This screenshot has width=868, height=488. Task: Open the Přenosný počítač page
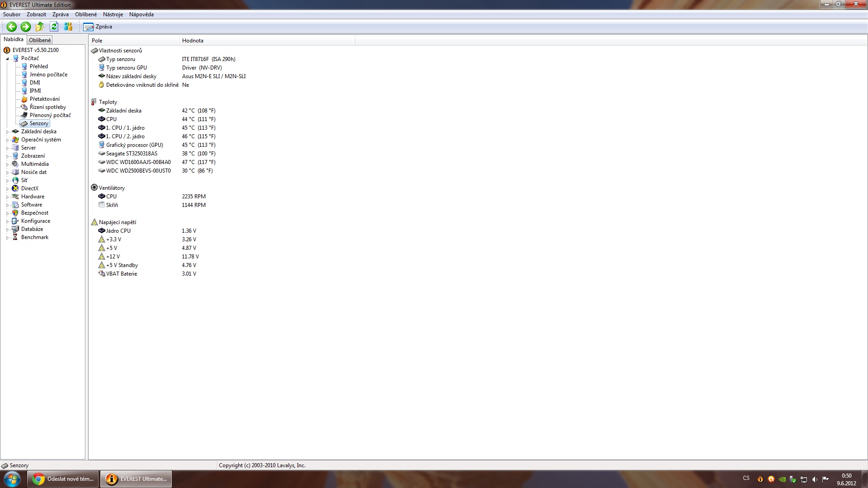point(50,115)
